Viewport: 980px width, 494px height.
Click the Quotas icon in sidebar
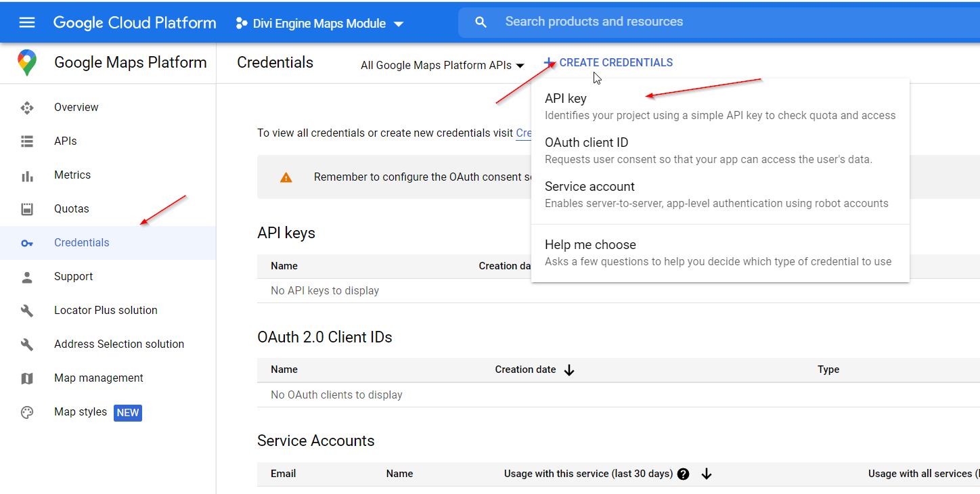[x=27, y=209]
